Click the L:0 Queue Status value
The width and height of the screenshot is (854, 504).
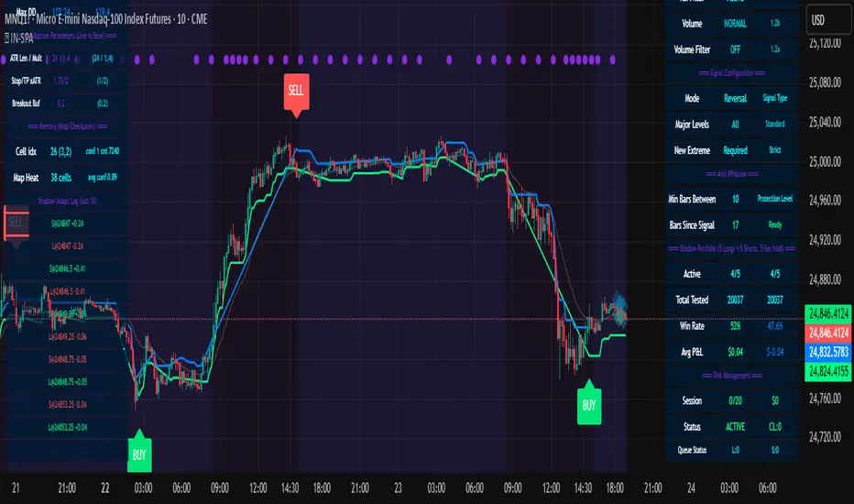(735, 450)
